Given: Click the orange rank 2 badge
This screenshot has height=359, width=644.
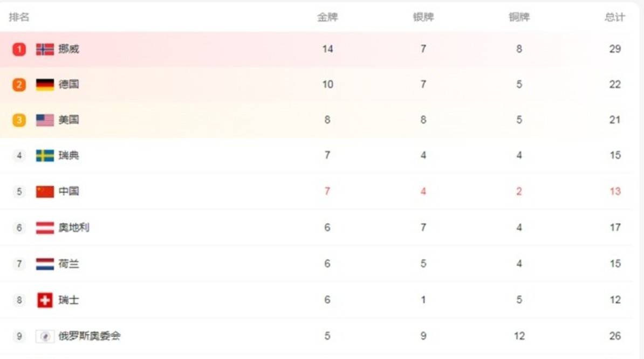Looking at the screenshot, I should click(x=19, y=85).
